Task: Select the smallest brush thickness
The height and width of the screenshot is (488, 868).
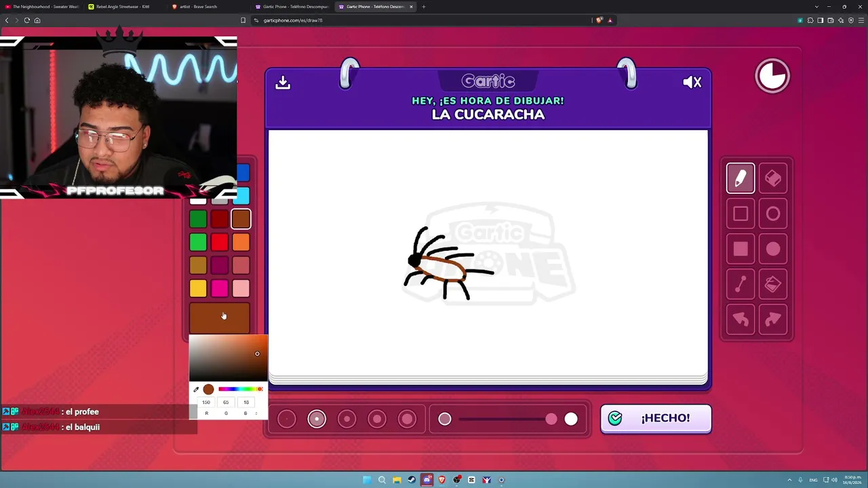Action: click(x=287, y=419)
